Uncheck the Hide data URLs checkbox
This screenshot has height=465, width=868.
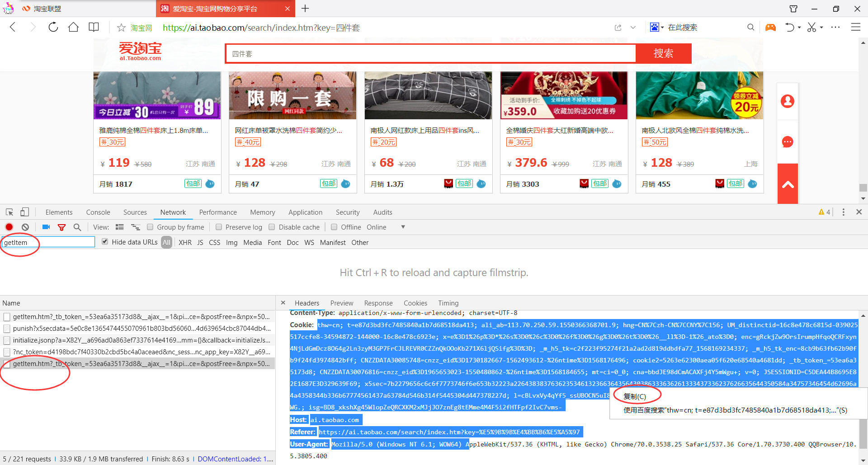[105, 242]
